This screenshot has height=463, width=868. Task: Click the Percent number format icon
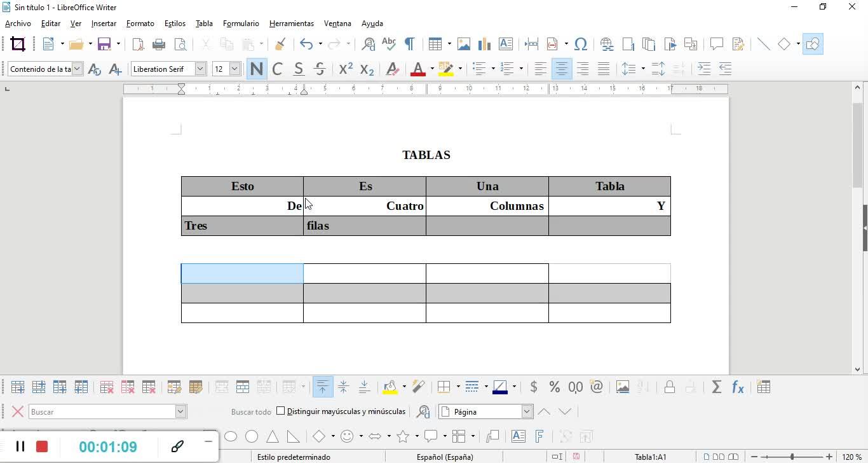[x=554, y=387]
